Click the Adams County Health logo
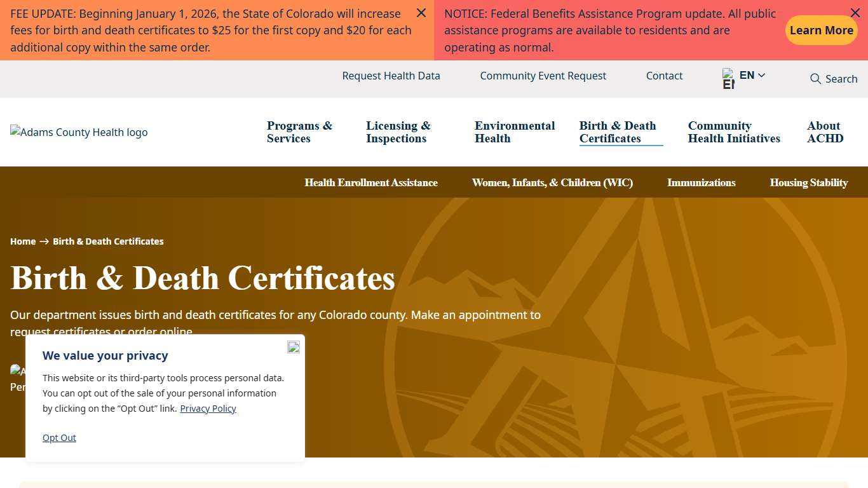Screen dimensions: 868x488 pyautogui.click(x=79, y=132)
